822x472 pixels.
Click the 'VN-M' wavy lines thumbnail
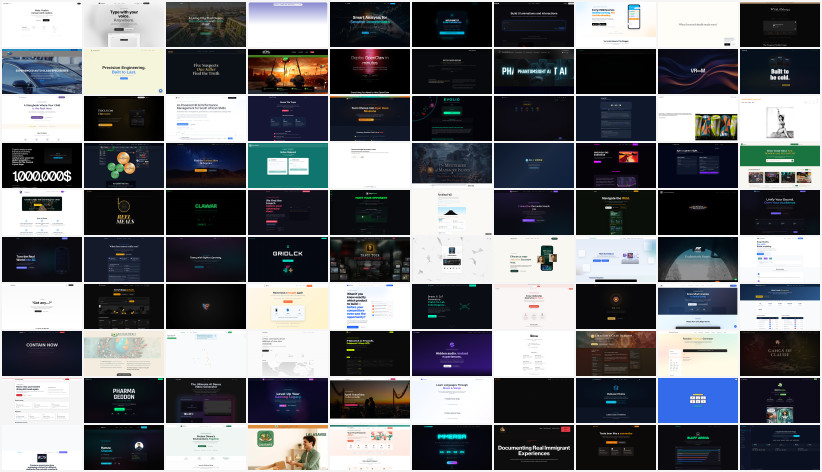[x=698, y=71]
